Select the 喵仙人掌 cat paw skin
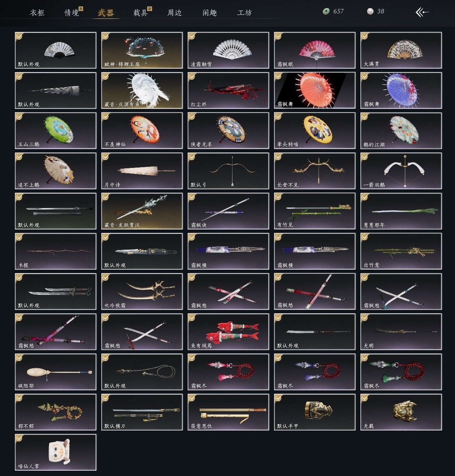Image resolution: width=455 pixels, height=476 pixels. (55, 452)
